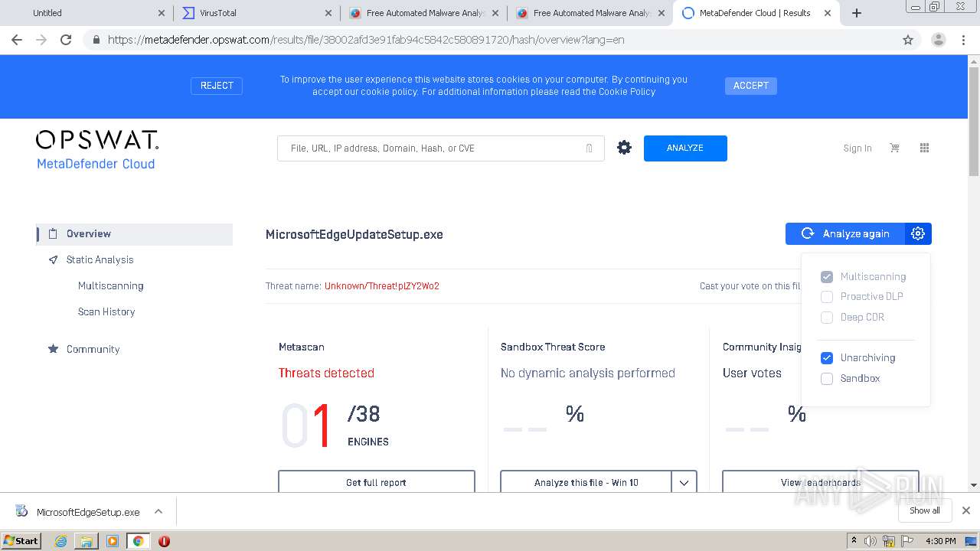Open the Community sidebar section
The width and height of the screenshot is (980, 551).
[93, 349]
